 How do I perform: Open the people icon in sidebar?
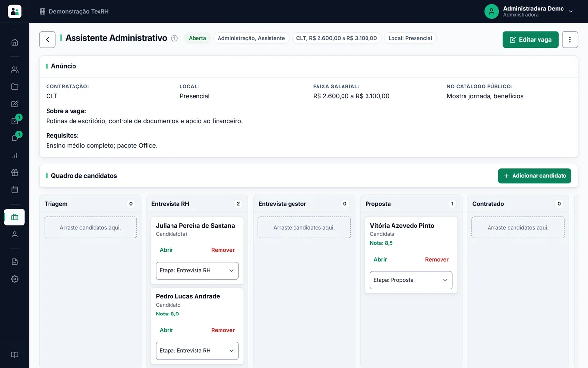(15, 69)
